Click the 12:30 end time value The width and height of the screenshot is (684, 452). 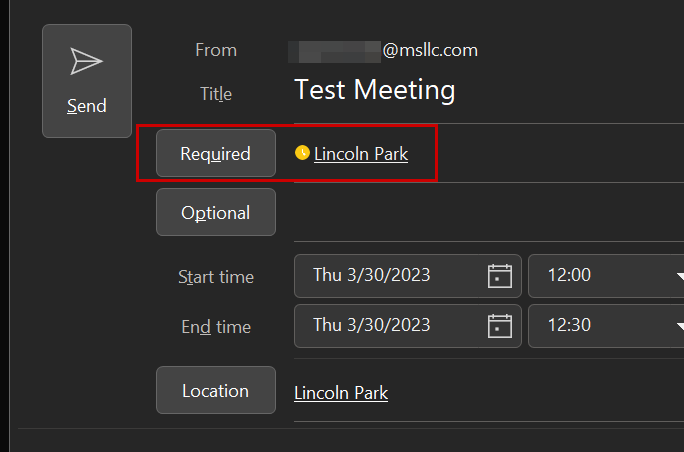click(x=570, y=326)
